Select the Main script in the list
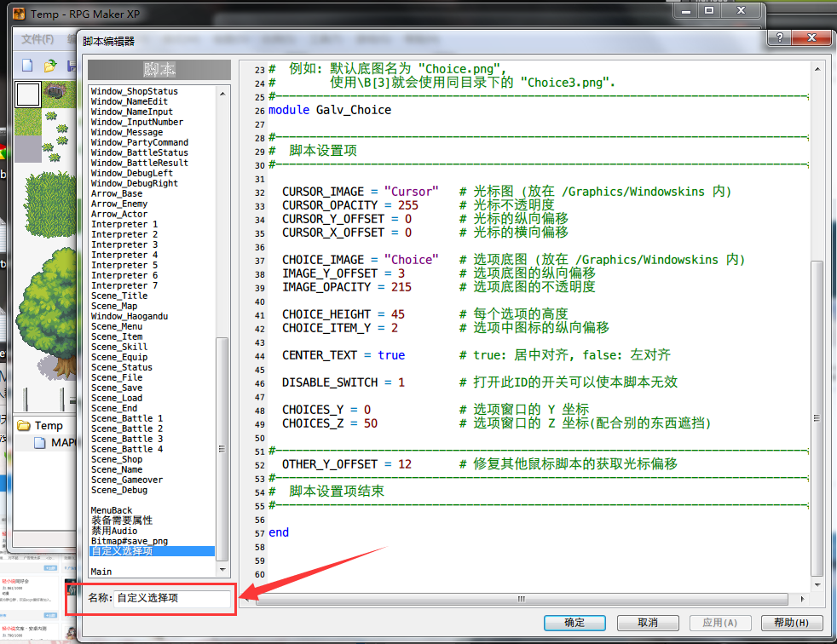The height and width of the screenshot is (644, 837). point(101,572)
